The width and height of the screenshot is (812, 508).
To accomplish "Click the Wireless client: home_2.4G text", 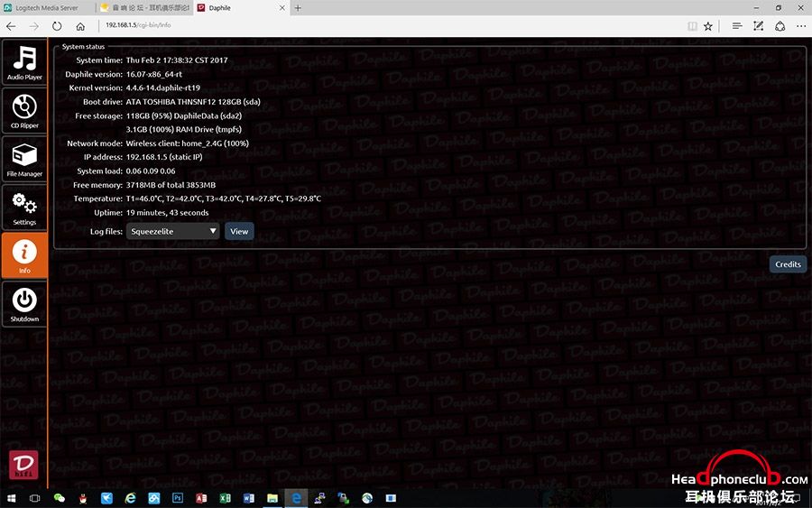I will tap(188, 143).
